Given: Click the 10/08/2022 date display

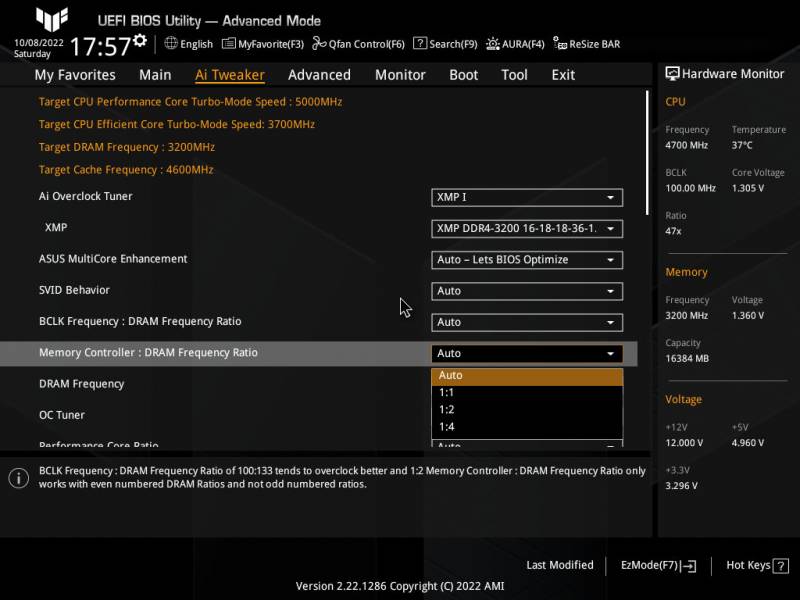Looking at the screenshot, I should 39,43.
